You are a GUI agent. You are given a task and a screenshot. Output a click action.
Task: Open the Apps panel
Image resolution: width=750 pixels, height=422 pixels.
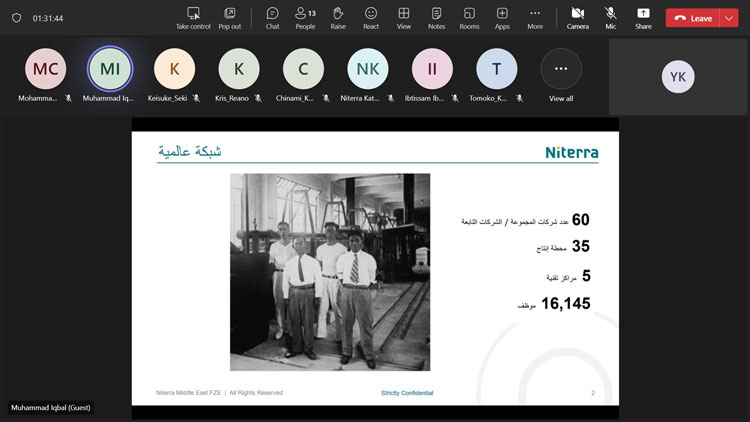[502, 17]
